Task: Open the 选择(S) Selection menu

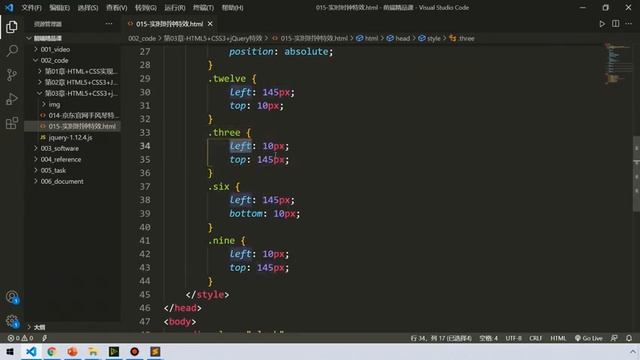Action: (x=88, y=7)
